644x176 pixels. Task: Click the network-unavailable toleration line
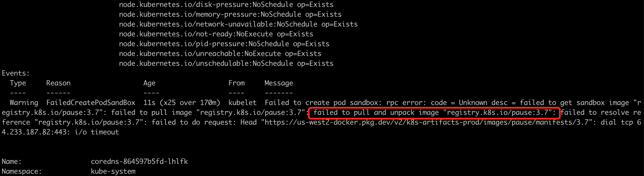tap(238, 24)
